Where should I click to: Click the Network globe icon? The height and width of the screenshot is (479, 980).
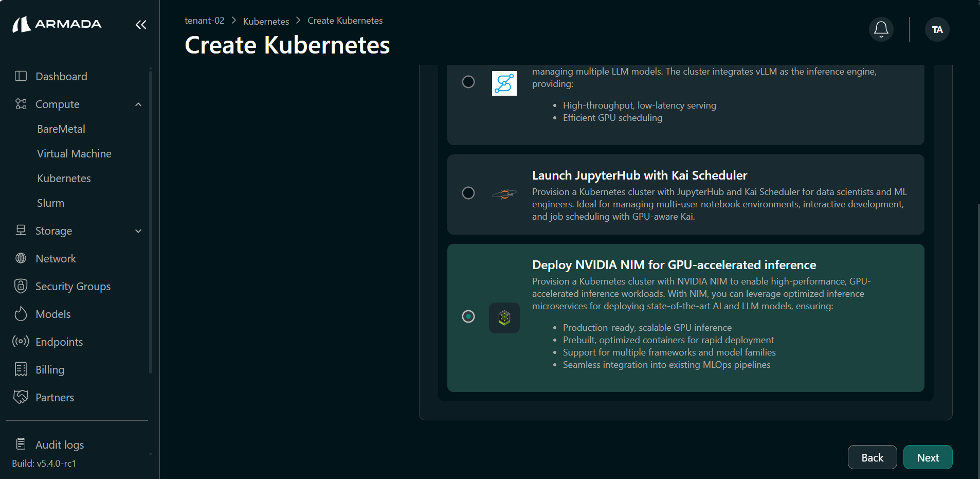(x=21, y=258)
